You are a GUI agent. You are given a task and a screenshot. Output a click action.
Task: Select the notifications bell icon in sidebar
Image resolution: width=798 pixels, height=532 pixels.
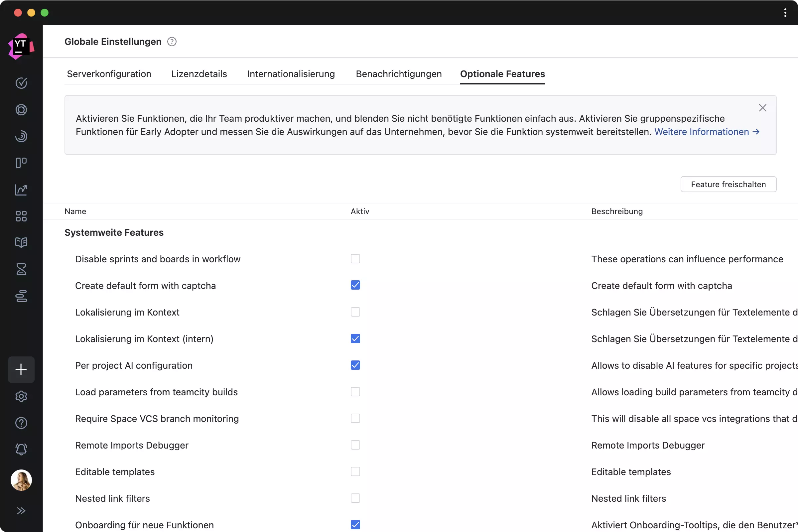[x=21, y=450]
